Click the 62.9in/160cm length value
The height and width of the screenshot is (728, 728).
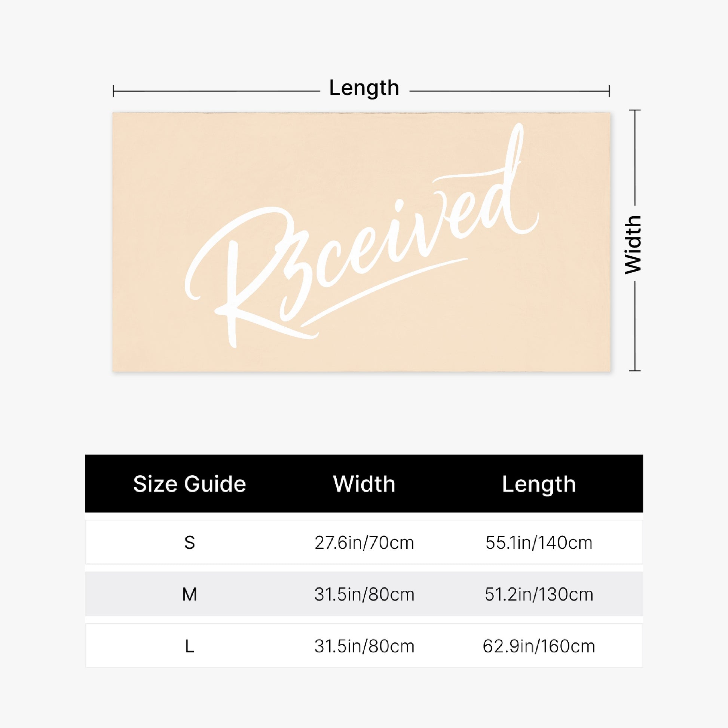tap(539, 646)
